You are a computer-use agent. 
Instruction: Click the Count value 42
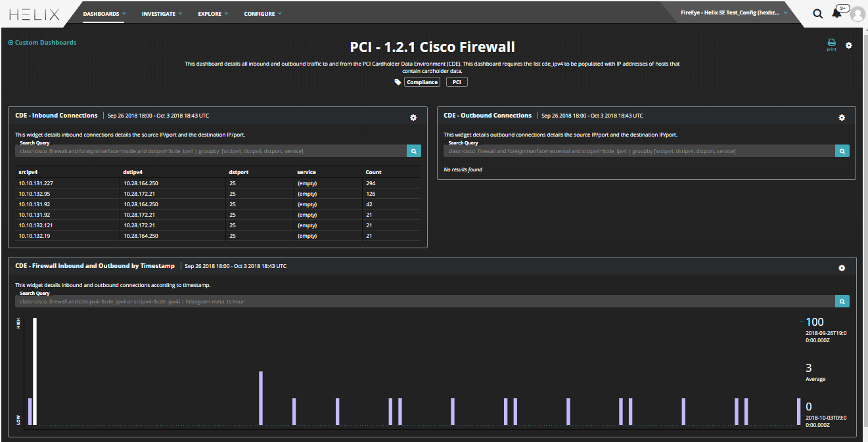[x=369, y=204]
